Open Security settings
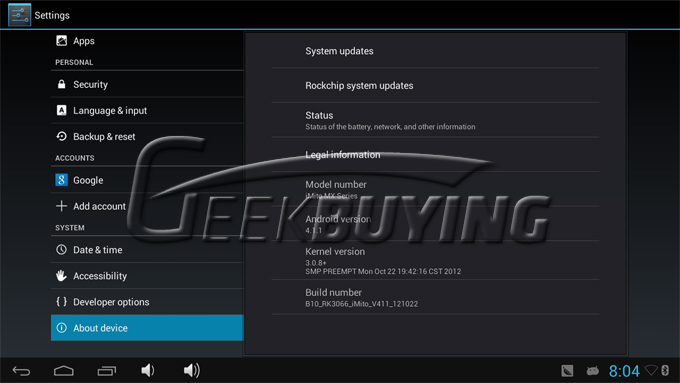Image resolution: width=680 pixels, height=383 pixels. tap(147, 84)
